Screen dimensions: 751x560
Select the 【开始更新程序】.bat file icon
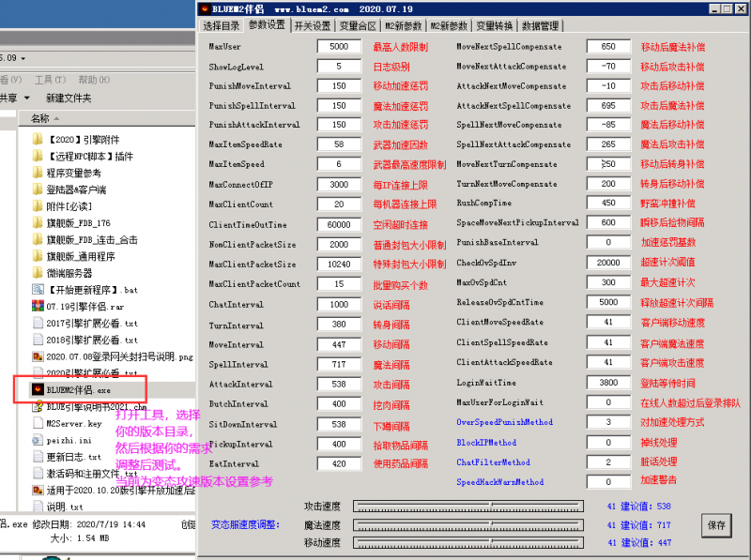[x=38, y=290]
